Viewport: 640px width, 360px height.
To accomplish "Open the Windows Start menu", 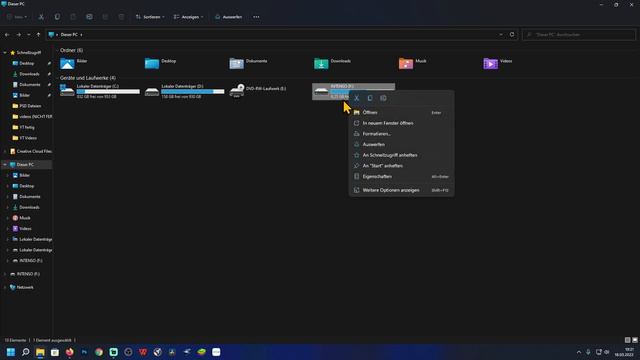I will pos(11,352).
